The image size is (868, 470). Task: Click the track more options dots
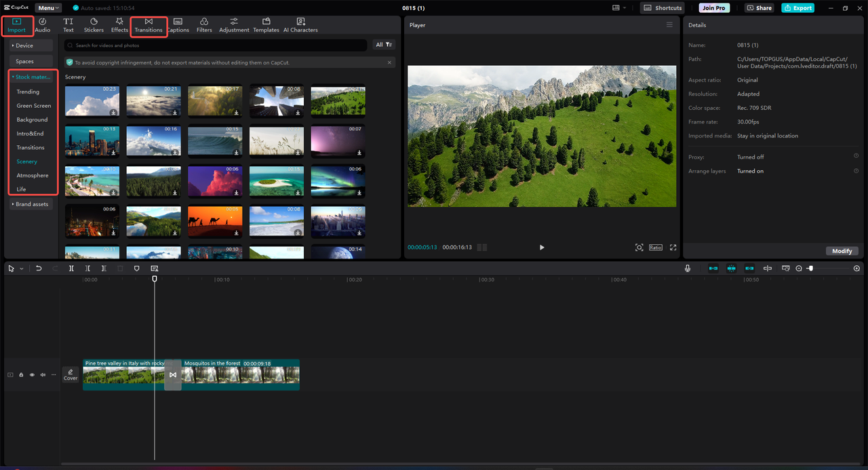(x=54, y=375)
